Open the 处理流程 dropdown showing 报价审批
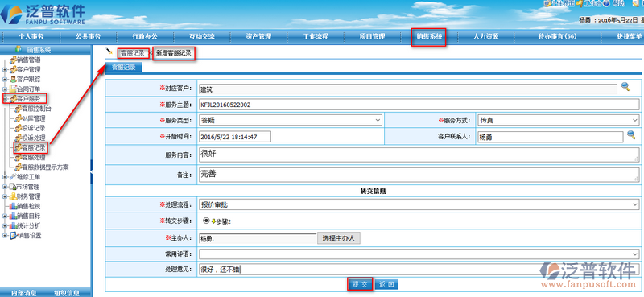Viewport: 644px width, 297px height. pos(419,204)
